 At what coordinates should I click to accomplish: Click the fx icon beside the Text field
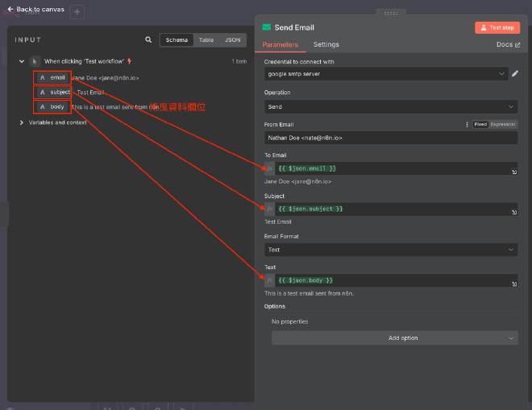click(270, 280)
